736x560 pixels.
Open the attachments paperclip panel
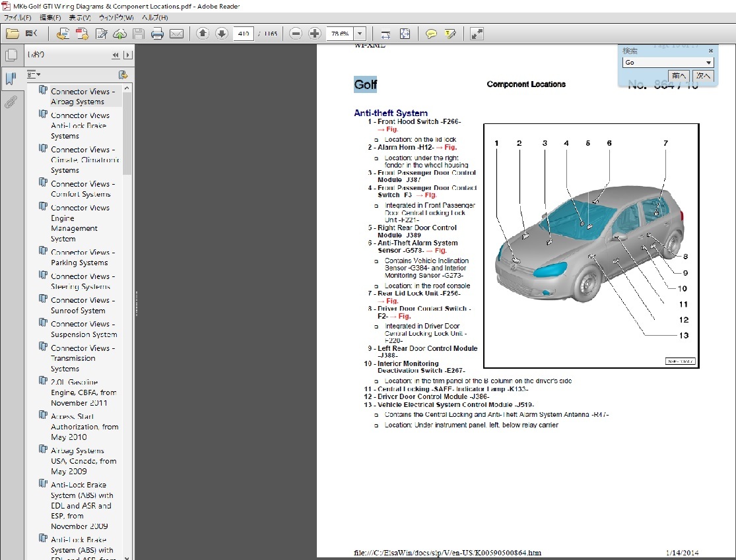point(11,102)
